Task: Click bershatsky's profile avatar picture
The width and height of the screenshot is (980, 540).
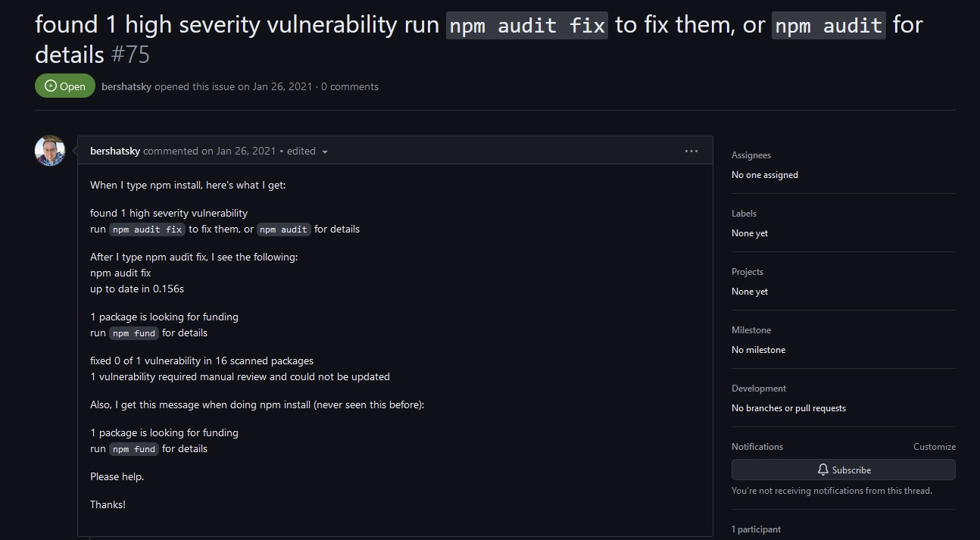Action: click(x=50, y=151)
